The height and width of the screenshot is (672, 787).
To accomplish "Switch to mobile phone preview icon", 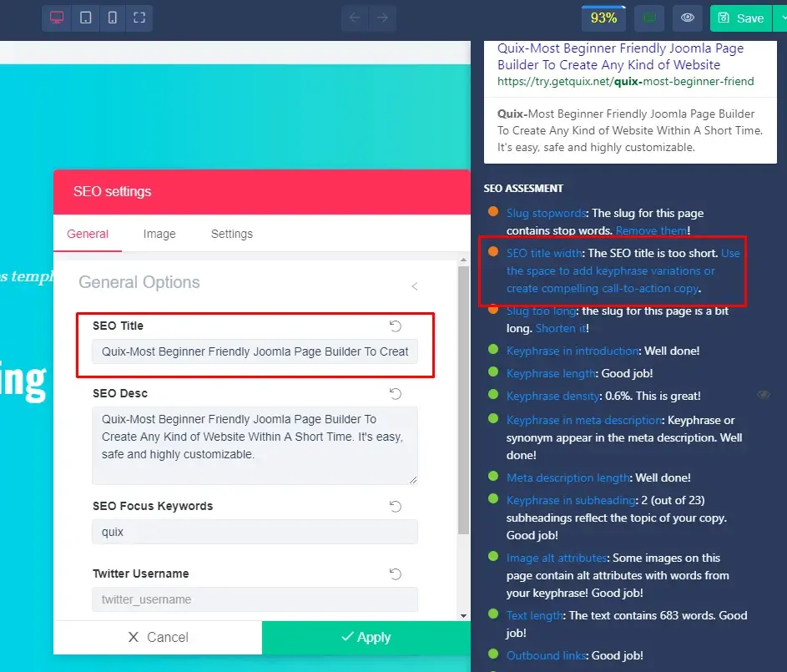I will point(113,18).
